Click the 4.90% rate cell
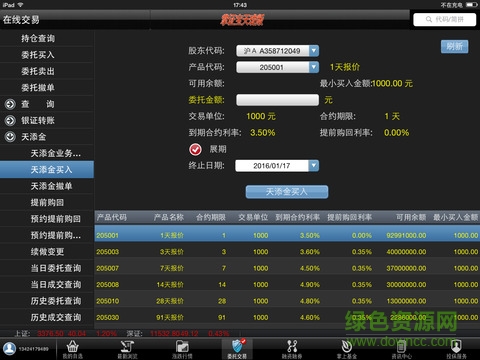The height and width of the screenshot is (360, 480). tap(310, 285)
